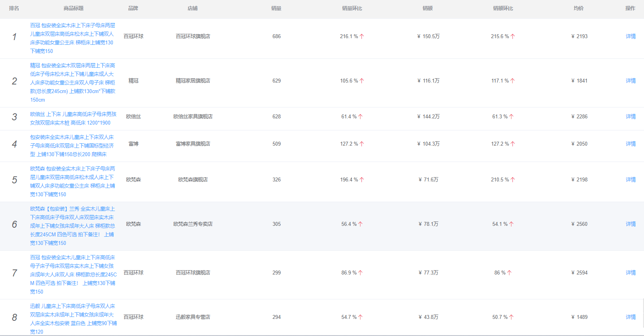Click sales volume cell 629
The image size is (644, 336).
coord(277,81)
